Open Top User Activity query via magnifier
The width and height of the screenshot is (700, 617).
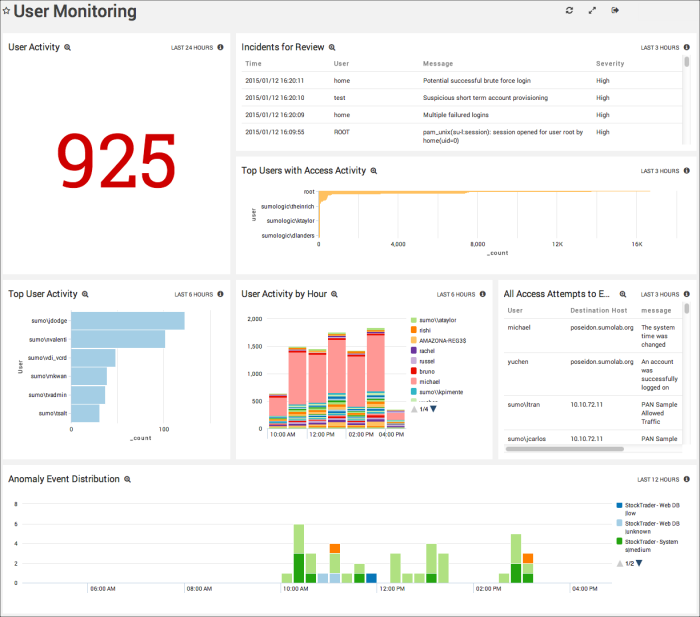tap(86, 295)
